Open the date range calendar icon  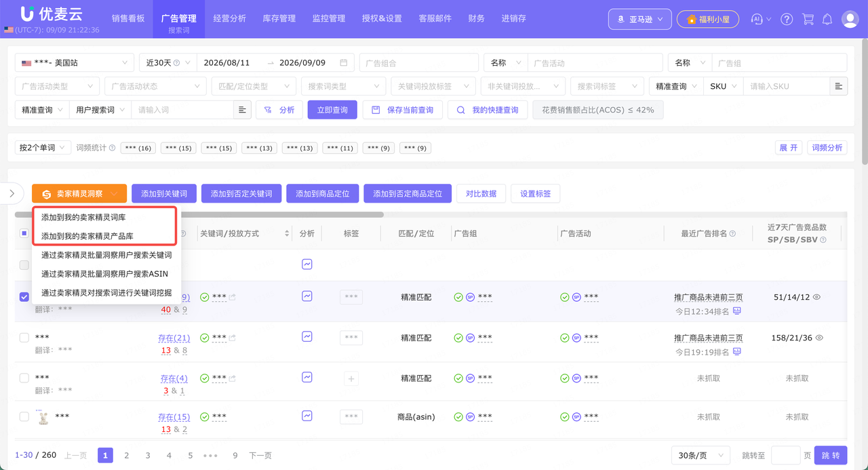(x=344, y=62)
